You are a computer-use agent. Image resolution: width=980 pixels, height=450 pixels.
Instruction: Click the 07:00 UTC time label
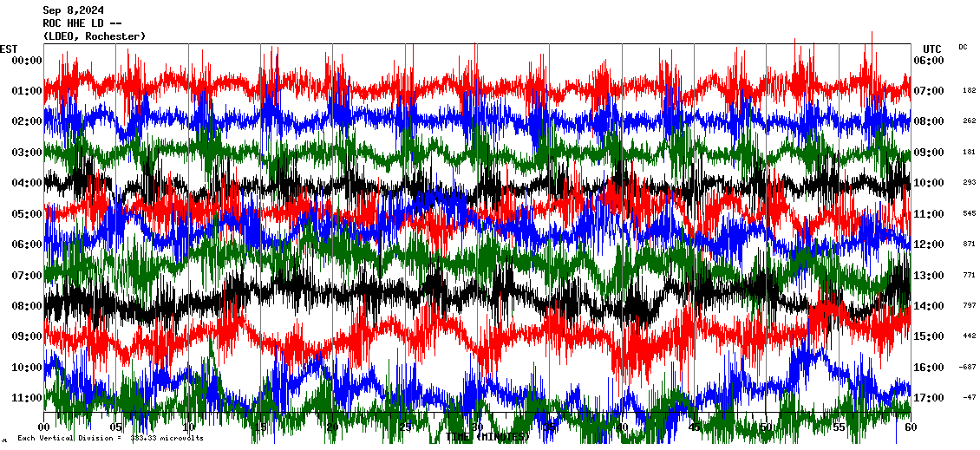click(930, 91)
